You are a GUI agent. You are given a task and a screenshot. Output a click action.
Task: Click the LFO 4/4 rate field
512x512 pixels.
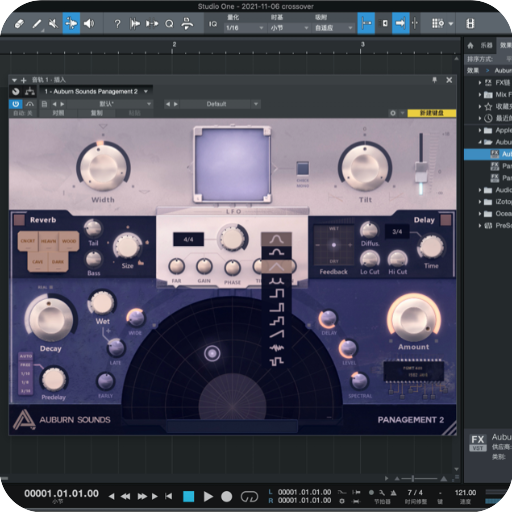pyautogui.click(x=188, y=239)
